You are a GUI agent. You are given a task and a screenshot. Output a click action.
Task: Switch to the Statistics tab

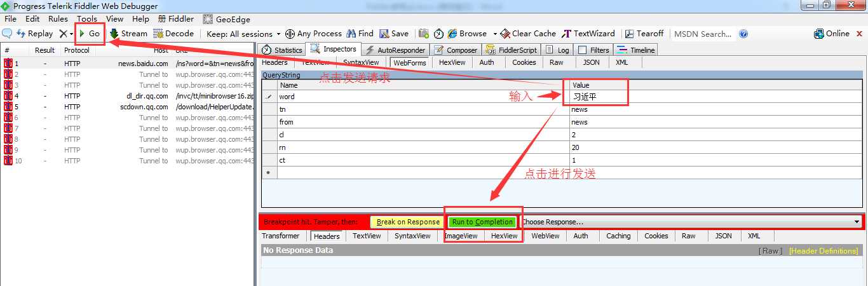(282, 50)
